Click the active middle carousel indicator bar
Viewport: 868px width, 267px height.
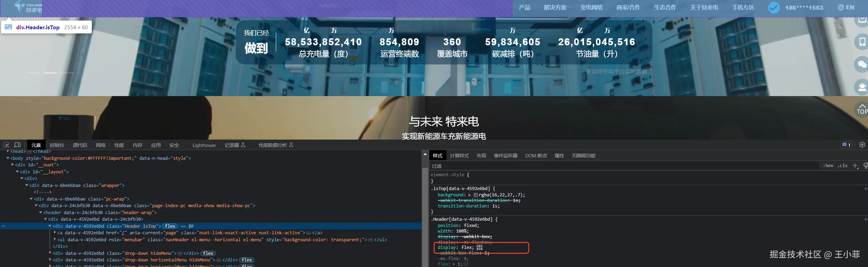click(x=50, y=73)
